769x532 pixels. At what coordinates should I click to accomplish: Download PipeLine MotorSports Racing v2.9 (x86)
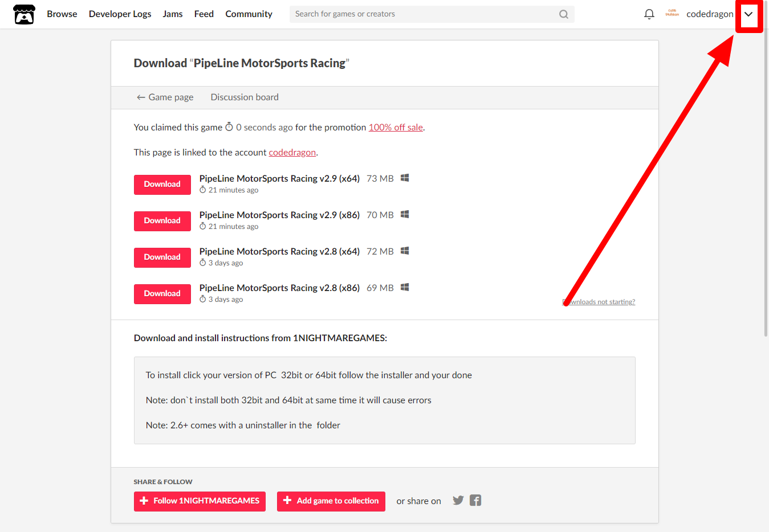click(x=162, y=221)
